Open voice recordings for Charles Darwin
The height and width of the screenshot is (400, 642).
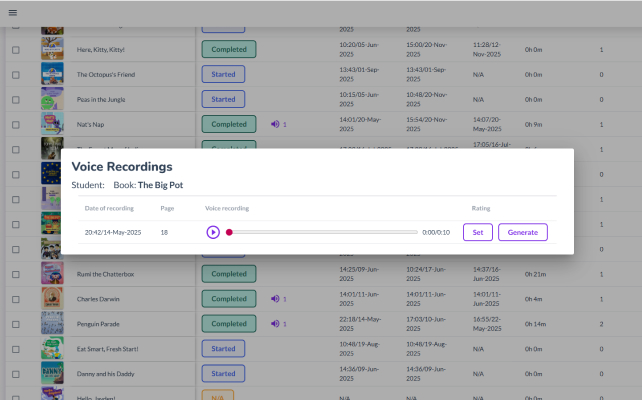(x=276, y=299)
